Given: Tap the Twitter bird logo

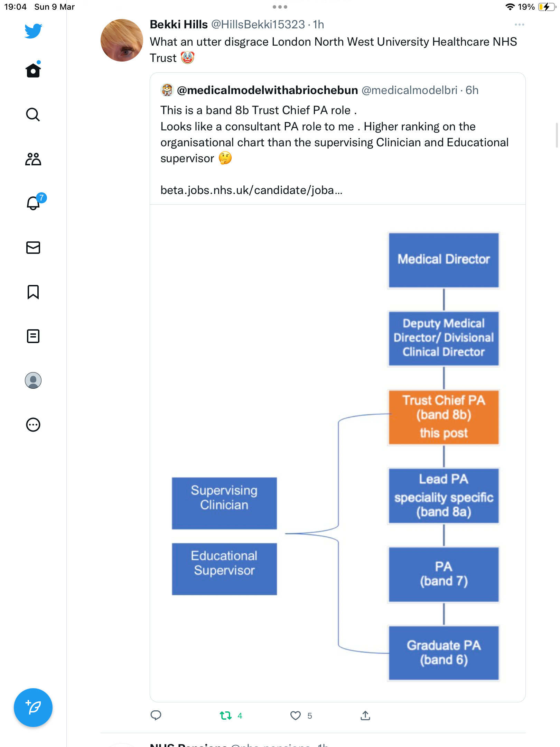Looking at the screenshot, I should 33,31.
